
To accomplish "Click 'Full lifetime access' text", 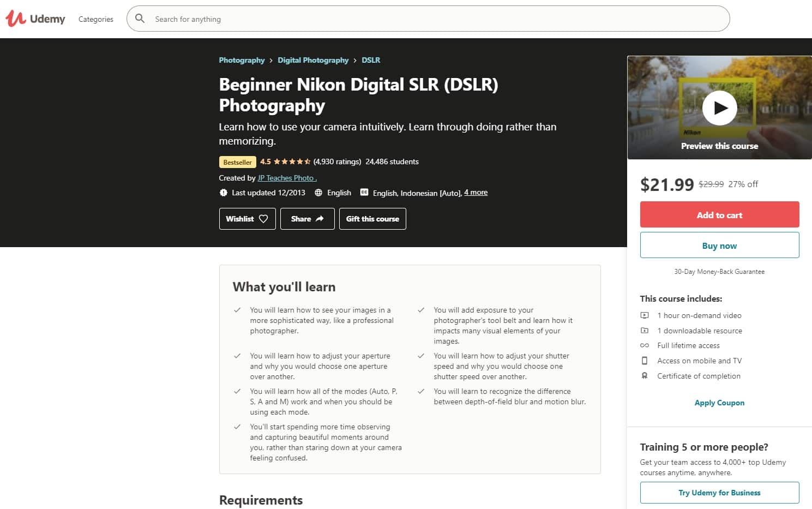I will [688, 345].
